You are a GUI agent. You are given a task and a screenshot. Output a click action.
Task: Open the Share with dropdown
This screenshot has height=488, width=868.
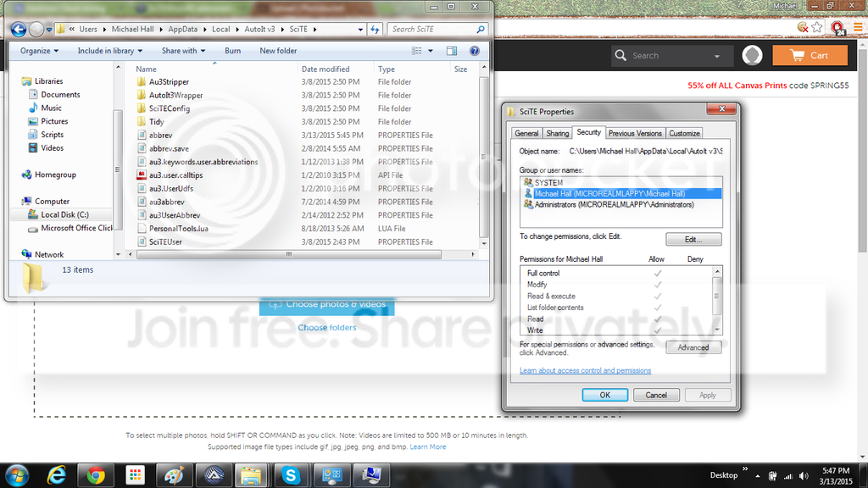point(182,51)
